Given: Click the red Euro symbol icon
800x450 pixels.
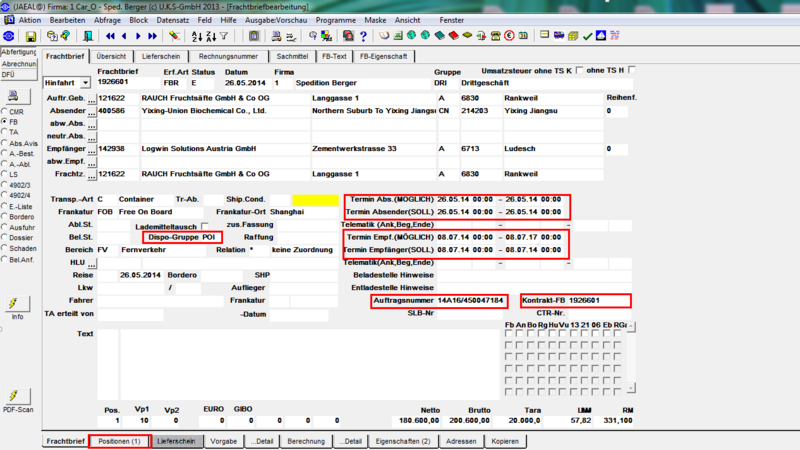Looking at the screenshot, I should (509, 36).
